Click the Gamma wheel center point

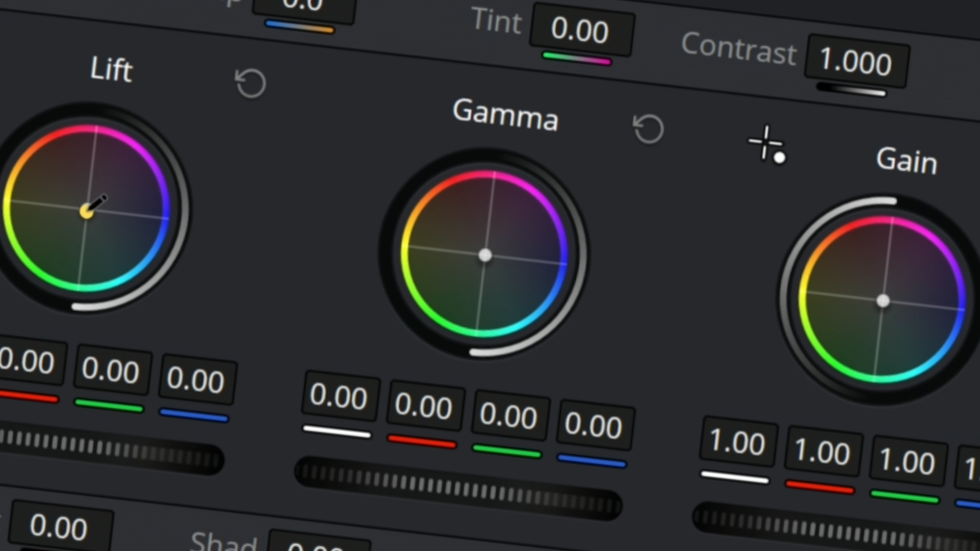coord(485,255)
